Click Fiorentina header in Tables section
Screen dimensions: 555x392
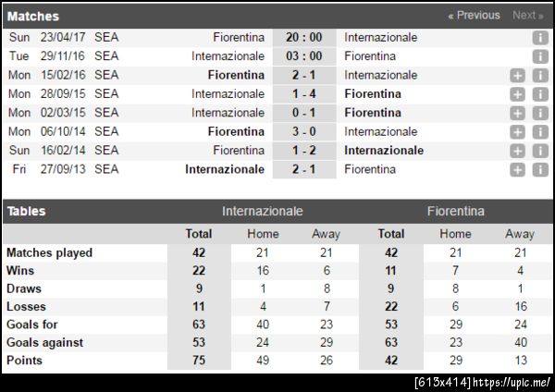coord(455,211)
